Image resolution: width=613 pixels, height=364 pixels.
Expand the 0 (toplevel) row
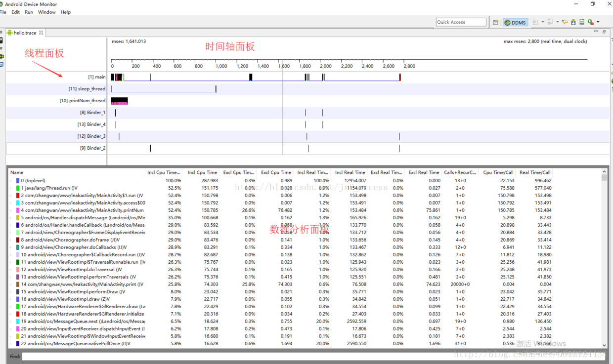pos(11,181)
